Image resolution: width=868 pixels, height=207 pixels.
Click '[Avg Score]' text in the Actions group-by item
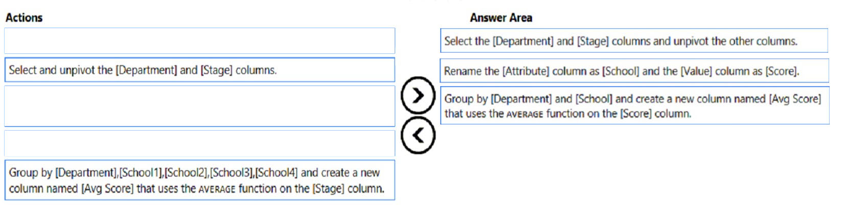click(107, 189)
